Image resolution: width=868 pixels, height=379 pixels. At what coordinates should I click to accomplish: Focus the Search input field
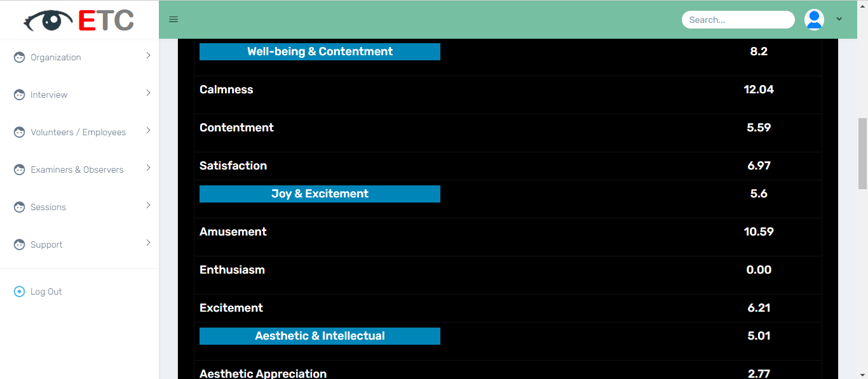tap(738, 20)
